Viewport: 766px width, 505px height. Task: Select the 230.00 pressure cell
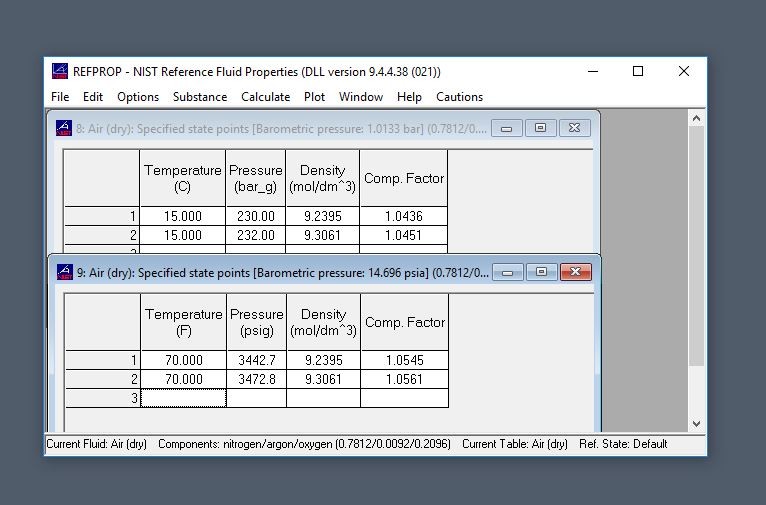(x=255, y=216)
